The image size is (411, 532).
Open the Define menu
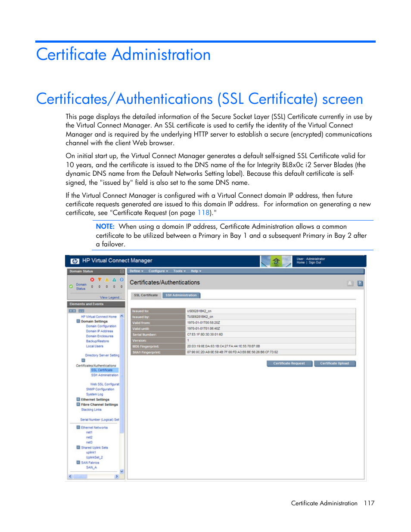137,271
